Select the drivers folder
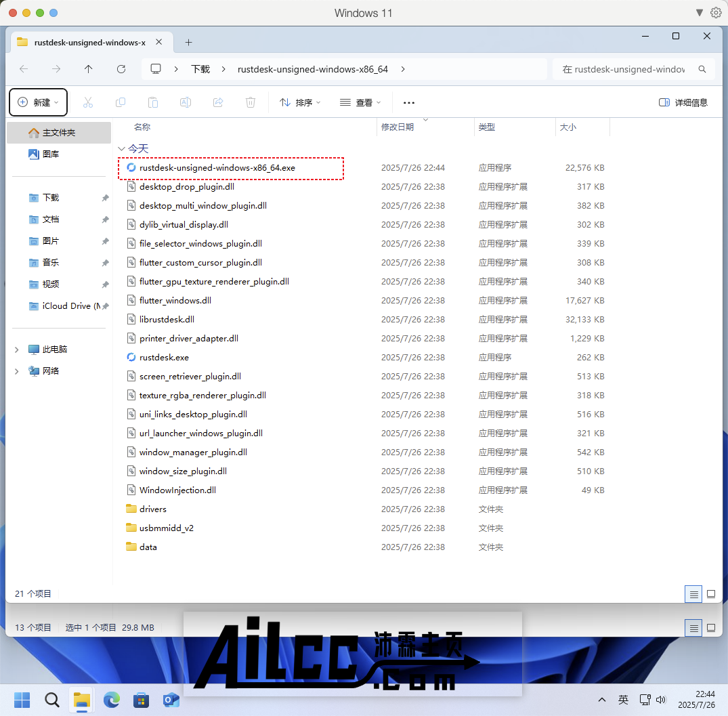 click(x=153, y=509)
